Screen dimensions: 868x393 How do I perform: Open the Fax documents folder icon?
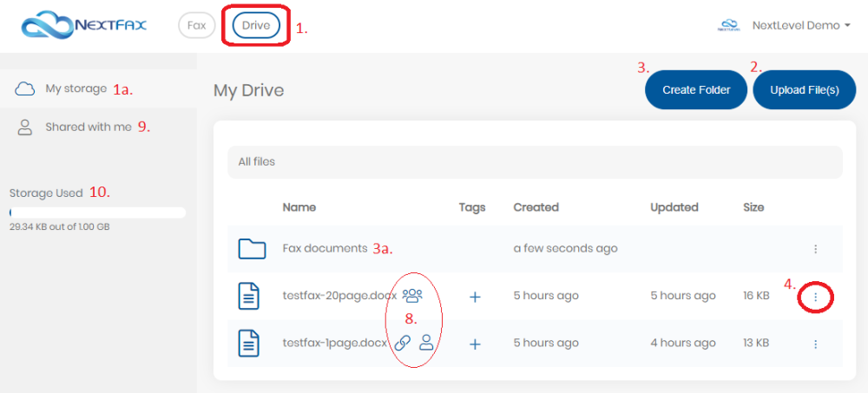tap(253, 249)
